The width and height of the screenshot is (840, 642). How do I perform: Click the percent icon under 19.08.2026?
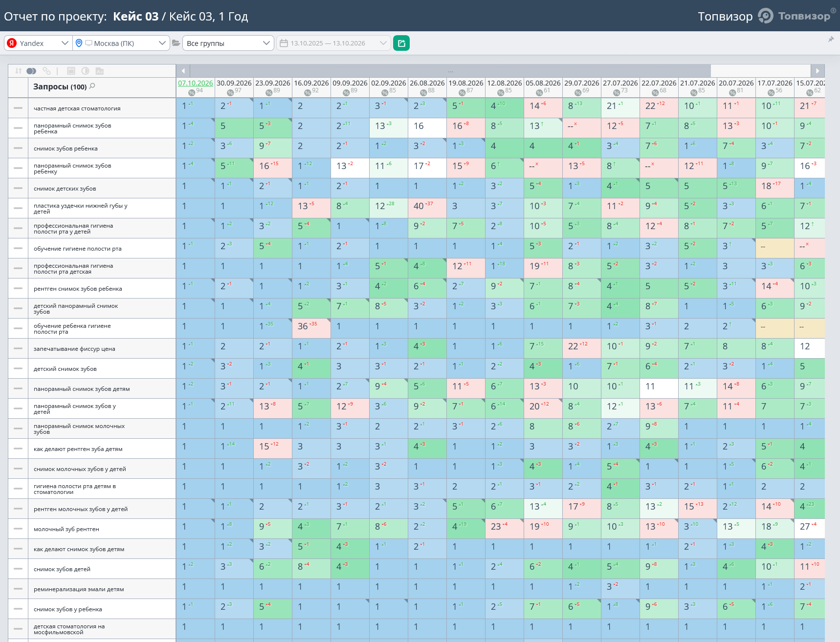(462, 92)
